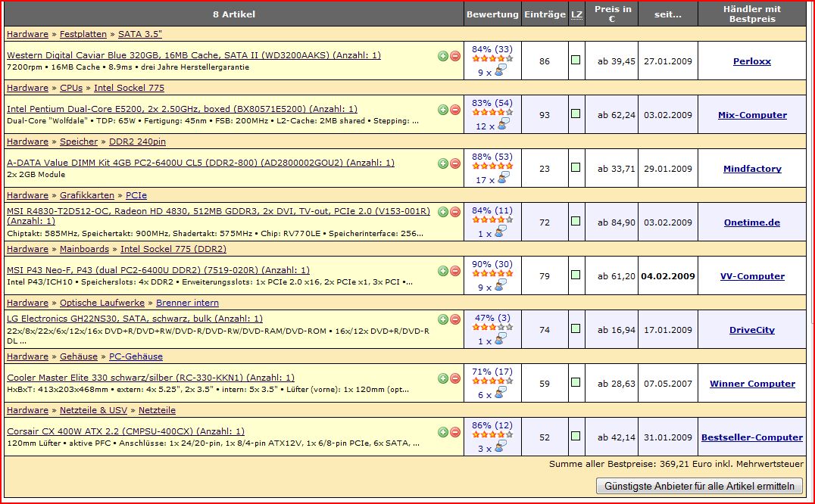
Task: Click minus icon for MSI R4830 Radeon card
Action: tap(455, 212)
